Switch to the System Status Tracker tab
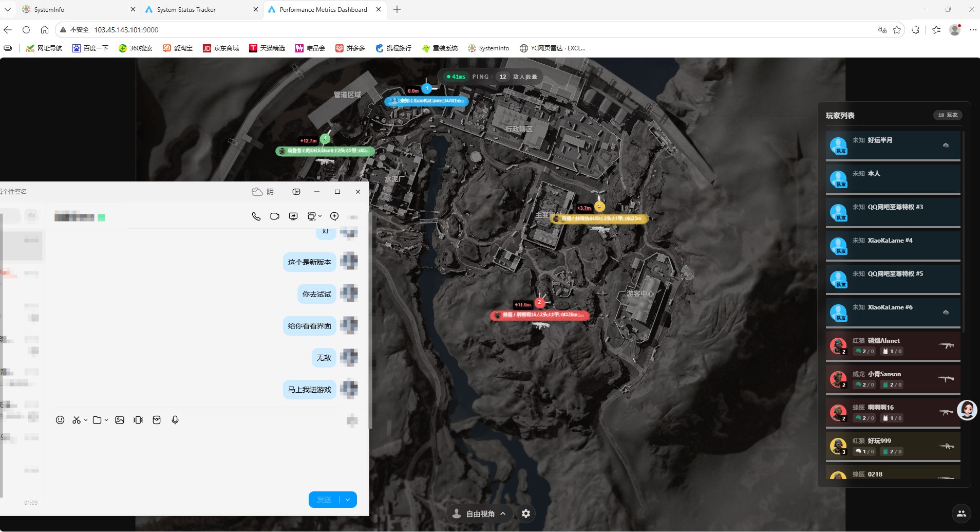The width and height of the screenshot is (980, 532). coord(200,9)
